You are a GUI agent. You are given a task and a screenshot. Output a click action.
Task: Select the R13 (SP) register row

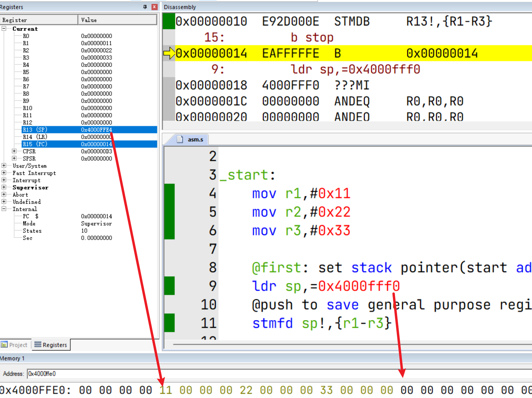tap(89, 129)
